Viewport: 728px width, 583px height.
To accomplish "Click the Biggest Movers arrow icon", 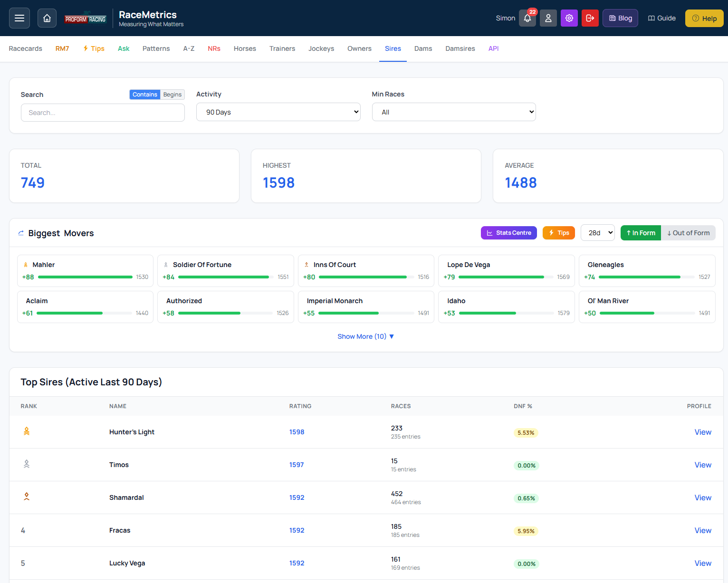I will click(x=21, y=233).
